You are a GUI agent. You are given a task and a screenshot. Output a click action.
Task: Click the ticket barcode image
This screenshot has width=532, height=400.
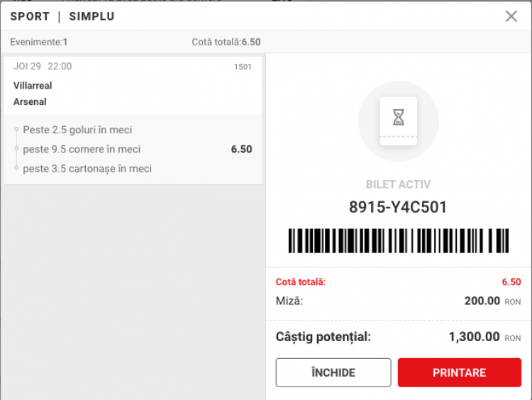point(398,241)
